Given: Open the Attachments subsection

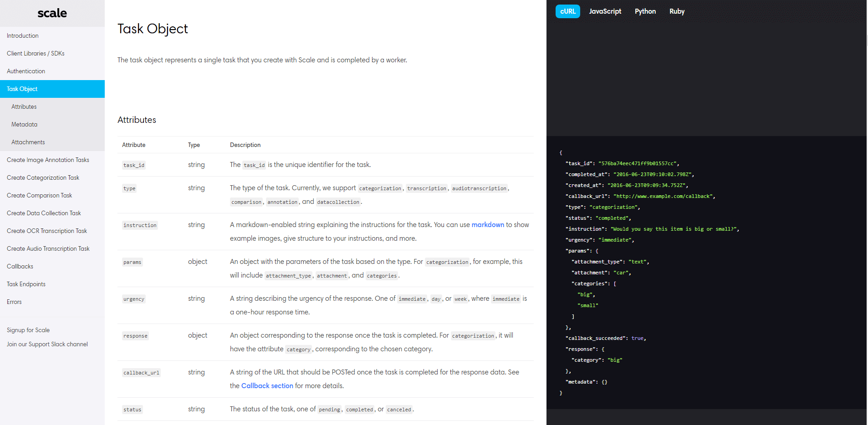Looking at the screenshot, I should click(28, 142).
